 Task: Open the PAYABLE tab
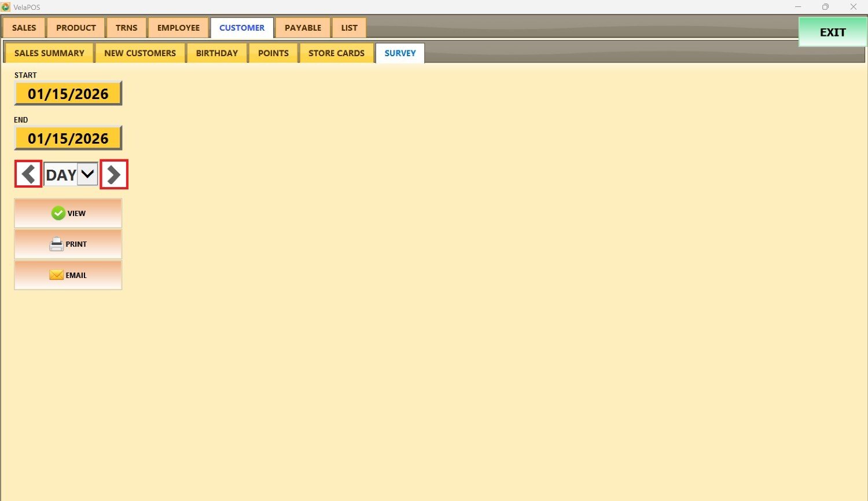coord(303,28)
